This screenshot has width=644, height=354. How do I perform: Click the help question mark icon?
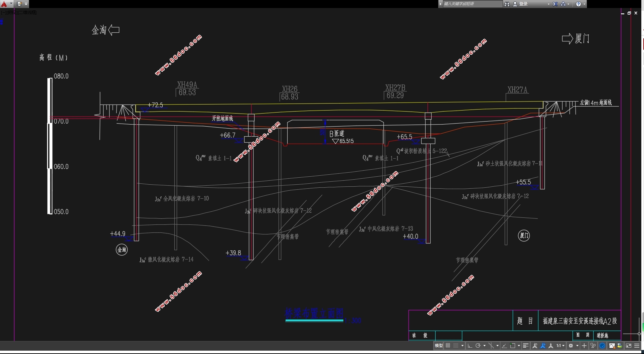point(579,4)
